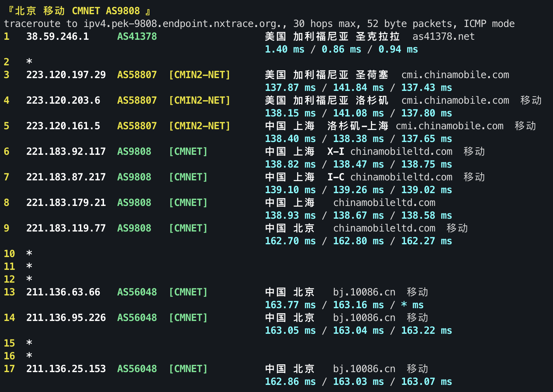Click '中国 北京' on hop 17

tap(290, 369)
